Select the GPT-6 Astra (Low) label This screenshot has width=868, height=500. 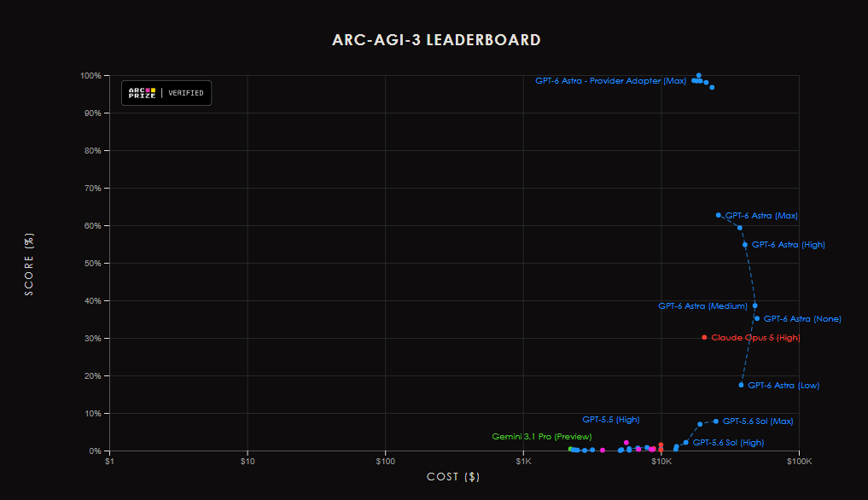(x=784, y=386)
